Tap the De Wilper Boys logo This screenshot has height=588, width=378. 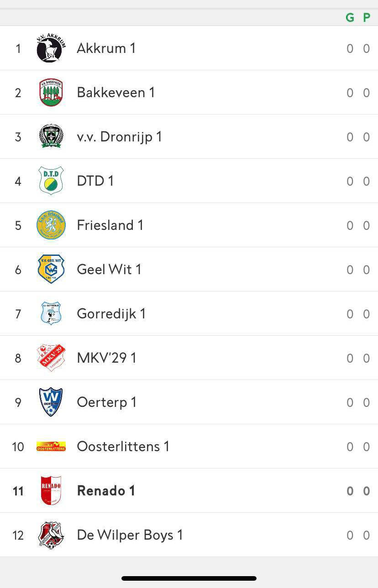coord(51,535)
